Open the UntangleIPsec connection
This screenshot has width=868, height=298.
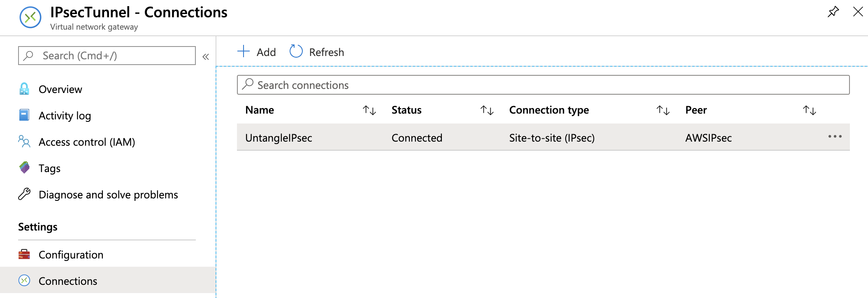pos(279,138)
